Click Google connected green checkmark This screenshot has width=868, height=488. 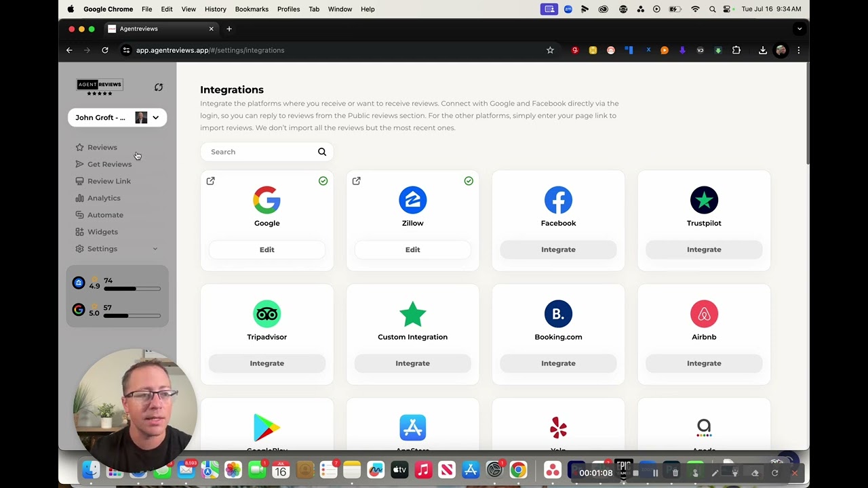[323, 181]
